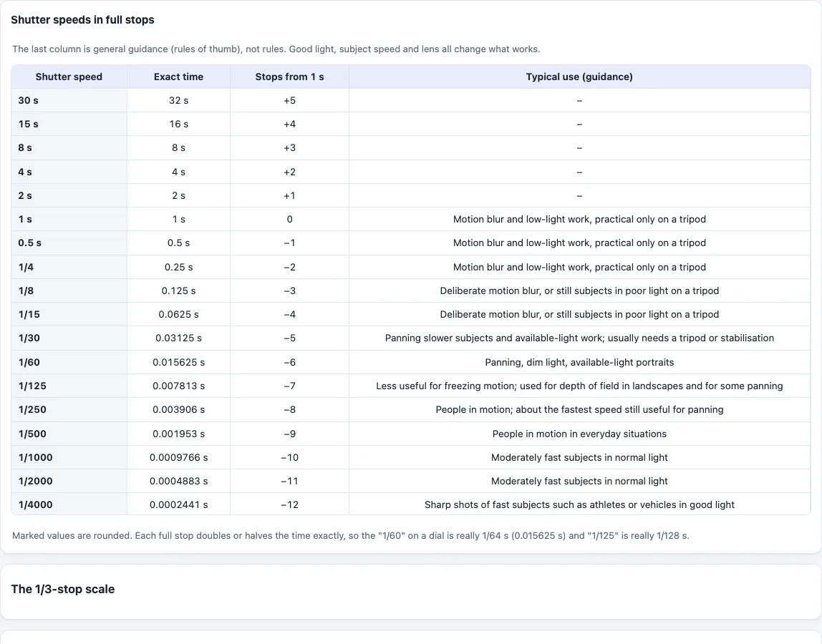Select the "Stops from 1 s" column header
Image resolution: width=822 pixels, height=644 pixels.
pos(289,77)
